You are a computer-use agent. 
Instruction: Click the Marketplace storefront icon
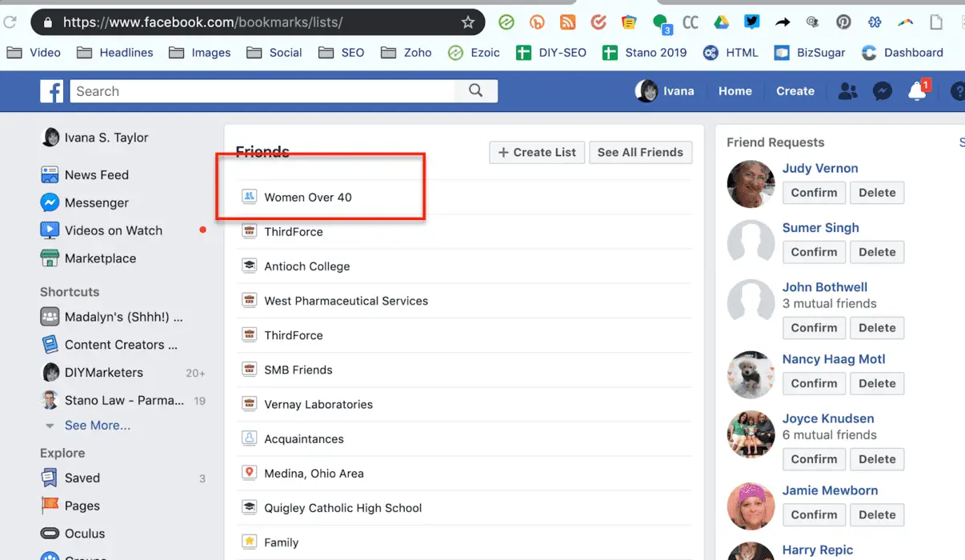pyautogui.click(x=50, y=258)
